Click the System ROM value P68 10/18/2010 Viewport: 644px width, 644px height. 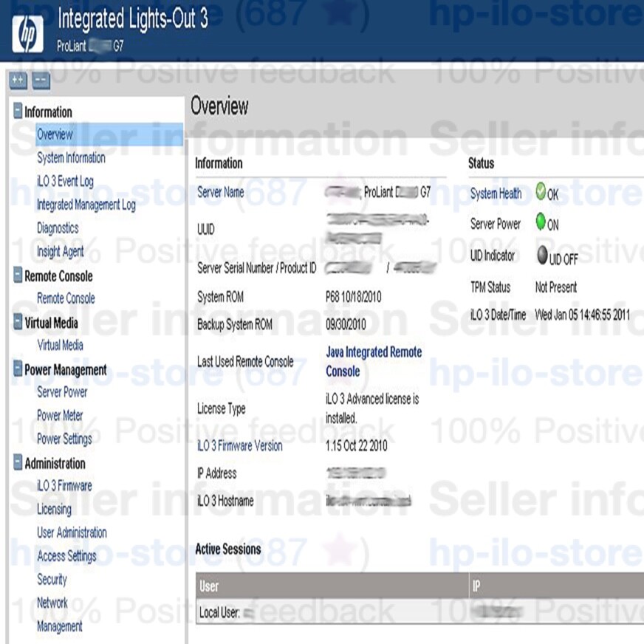354,297
